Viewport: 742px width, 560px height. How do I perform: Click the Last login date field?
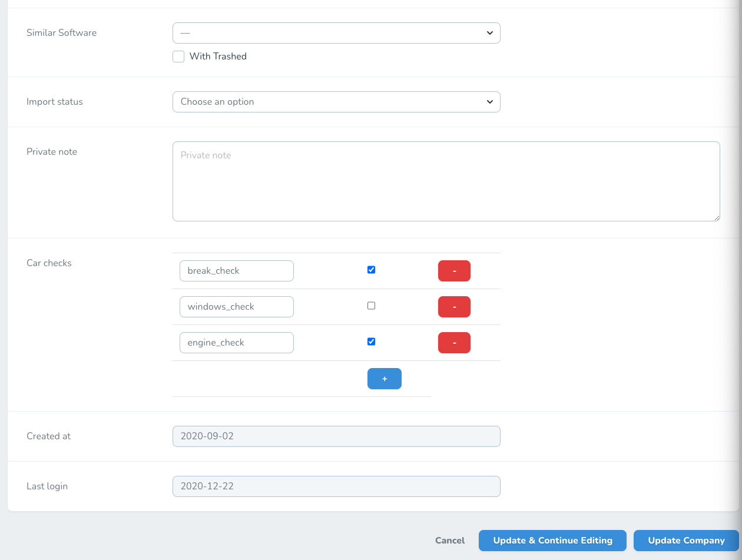[336, 486]
